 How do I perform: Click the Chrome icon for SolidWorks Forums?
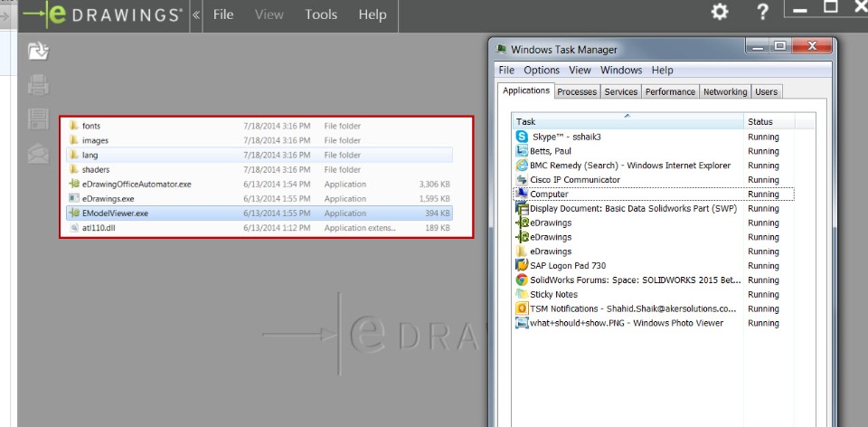click(522, 280)
